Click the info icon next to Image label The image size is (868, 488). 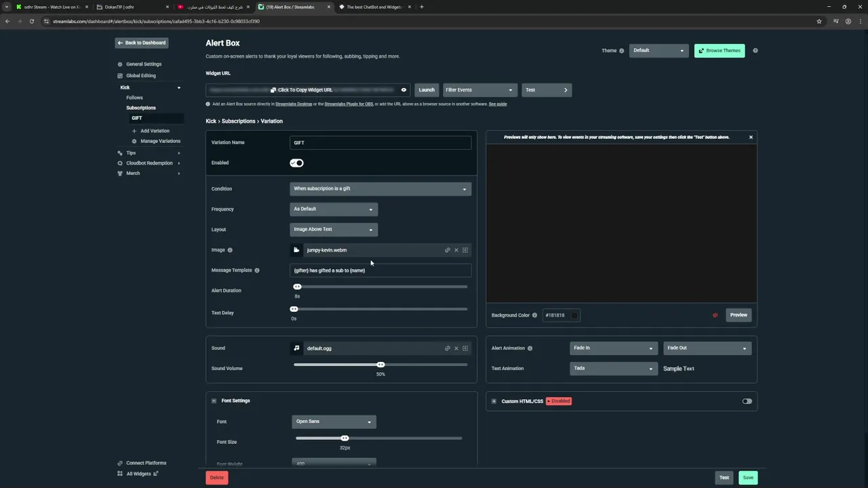(230, 250)
